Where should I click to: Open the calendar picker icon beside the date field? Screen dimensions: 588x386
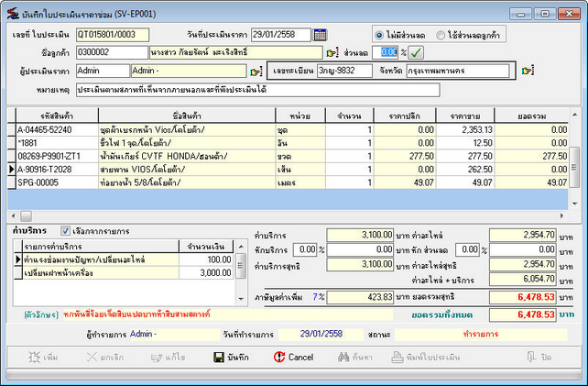coord(320,35)
